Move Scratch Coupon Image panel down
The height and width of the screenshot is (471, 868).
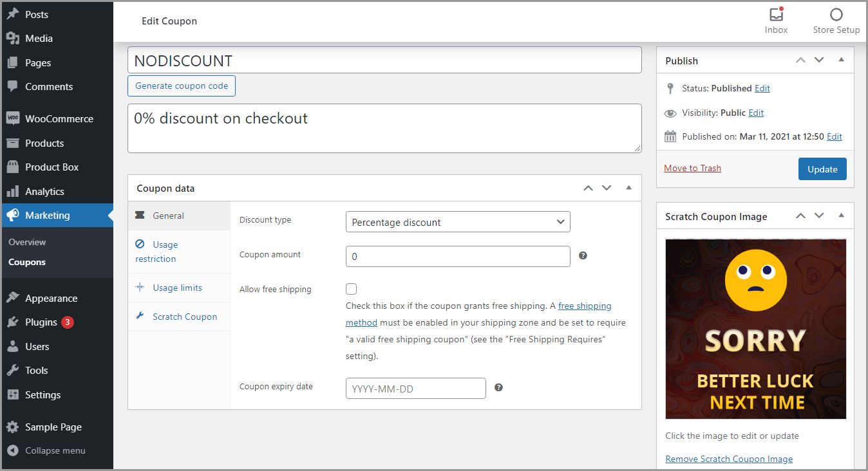[819, 216]
